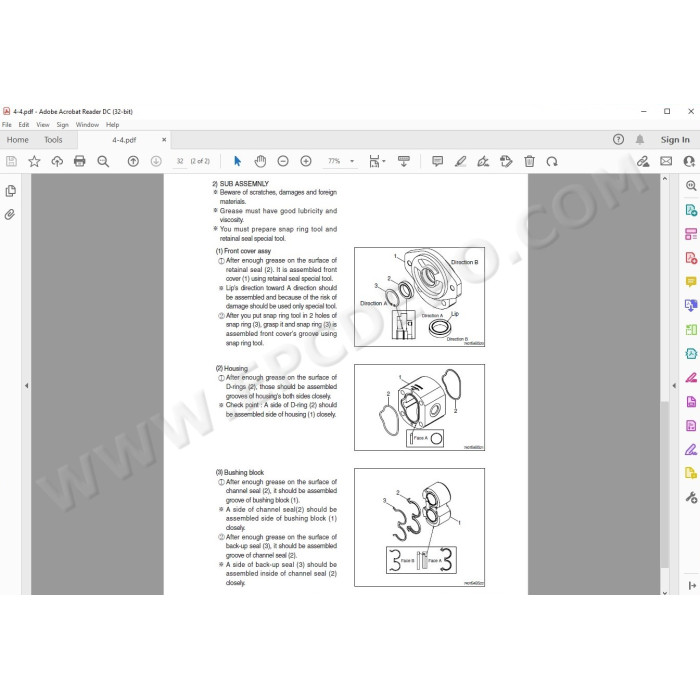The image size is (700, 700).
Task: Open the More Tools wrench icon
Action: (691, 497)
